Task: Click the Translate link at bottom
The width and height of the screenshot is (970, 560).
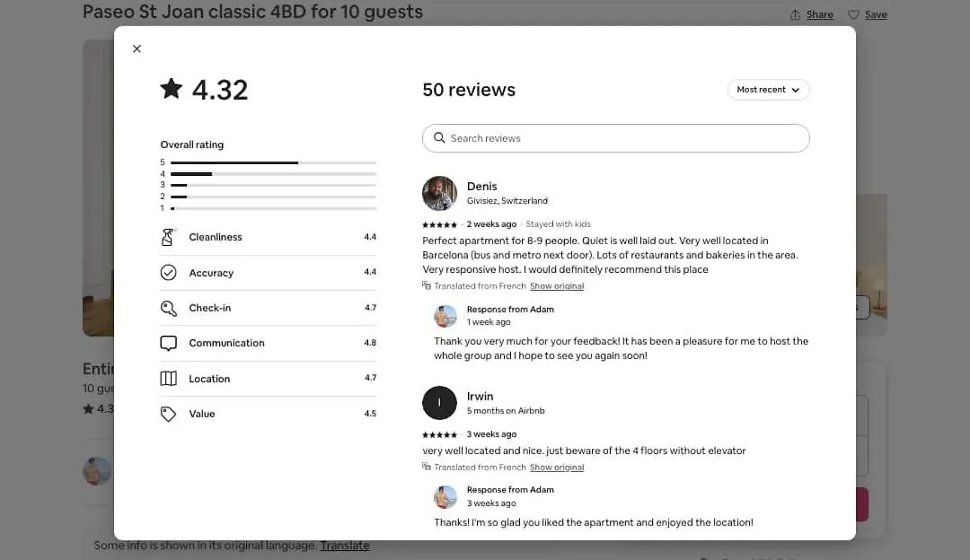Action: (x=345, y=545)
